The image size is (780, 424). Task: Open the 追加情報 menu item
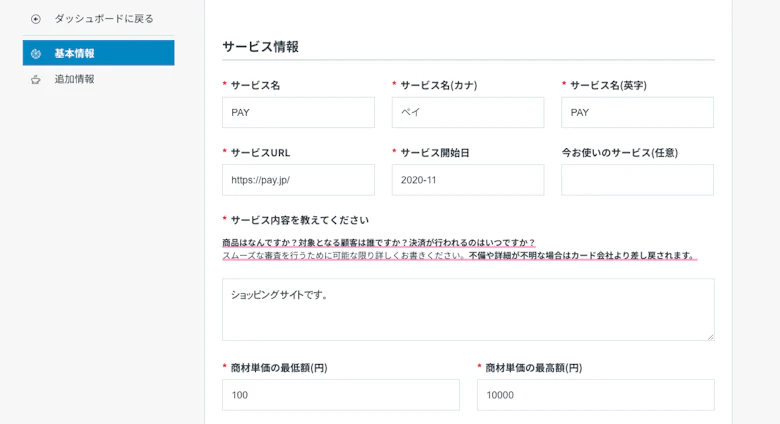click(75, 79)
